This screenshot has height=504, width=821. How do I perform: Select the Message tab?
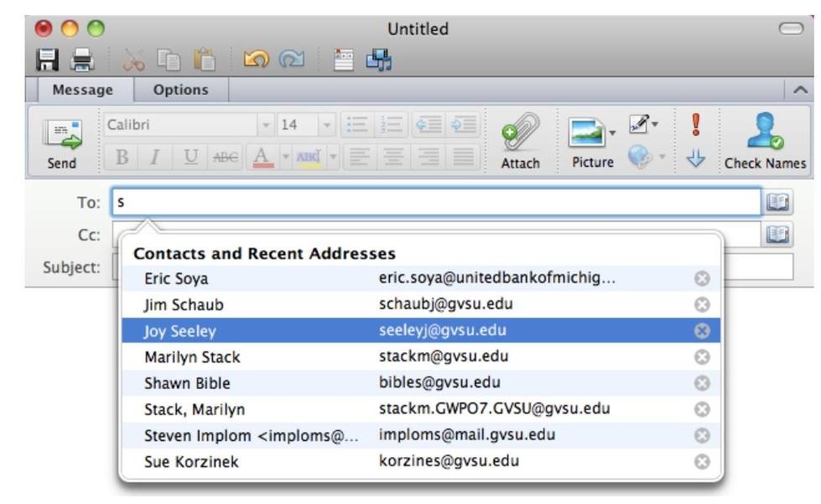[x=83, y=90]
